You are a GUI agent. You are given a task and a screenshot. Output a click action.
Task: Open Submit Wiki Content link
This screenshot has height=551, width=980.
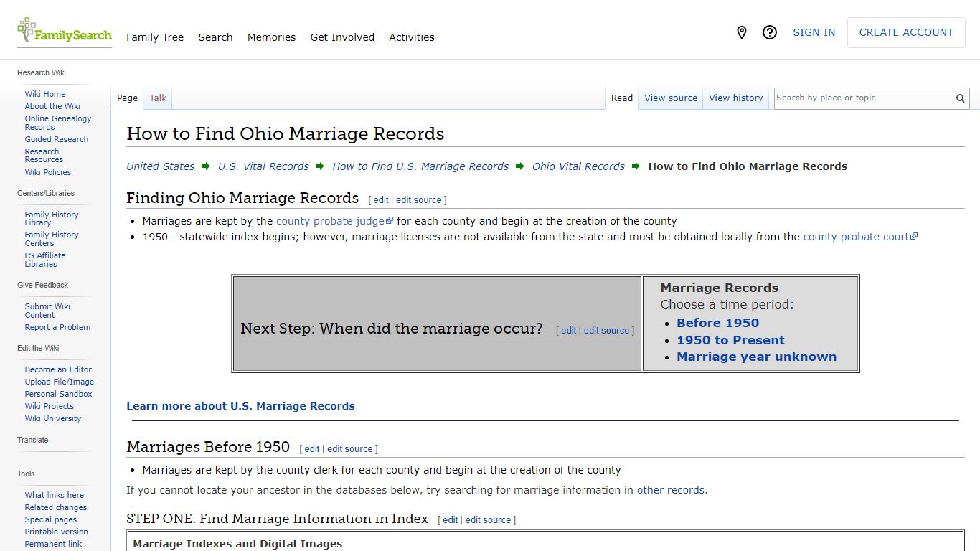47,311
